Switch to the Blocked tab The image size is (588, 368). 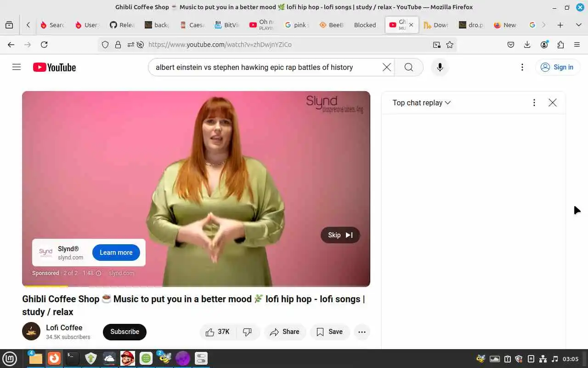point(365,25)
